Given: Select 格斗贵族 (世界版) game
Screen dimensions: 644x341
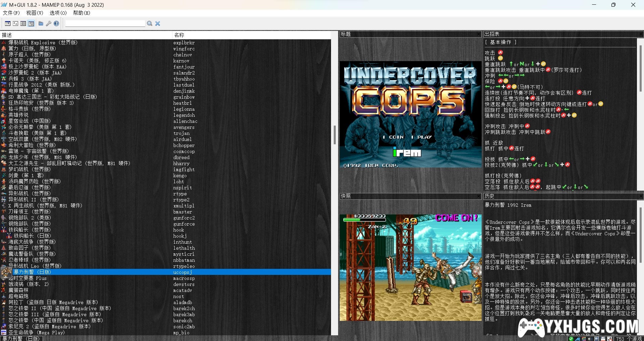Looking at the screenshot, I should click(x=166, y=109).
